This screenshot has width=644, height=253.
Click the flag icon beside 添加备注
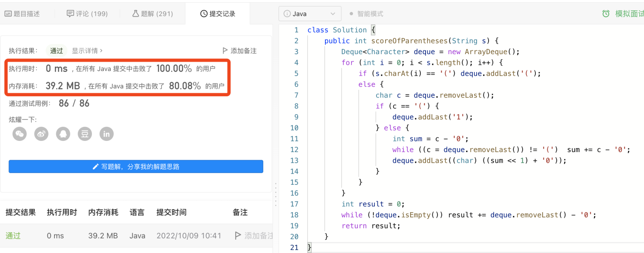225,51
